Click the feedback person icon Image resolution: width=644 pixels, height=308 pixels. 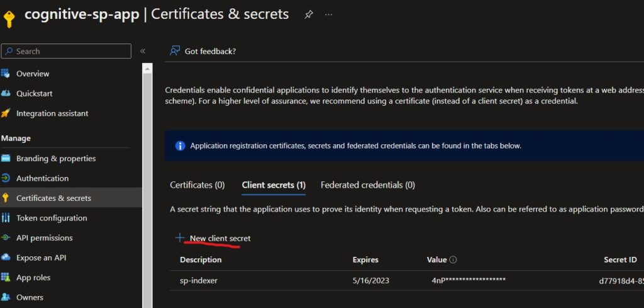(175, 51)
